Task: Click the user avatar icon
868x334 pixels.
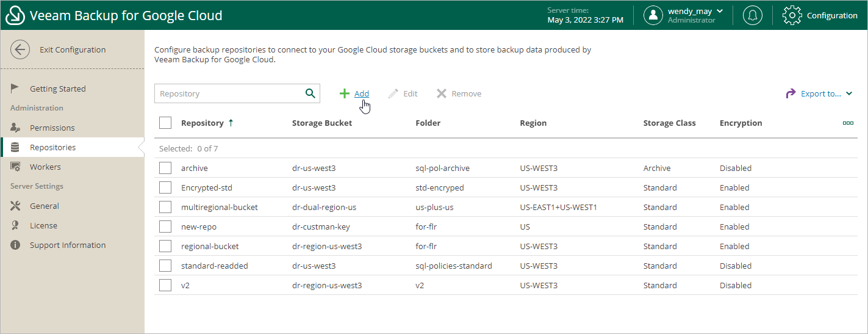Action: (x=653, y=15)
